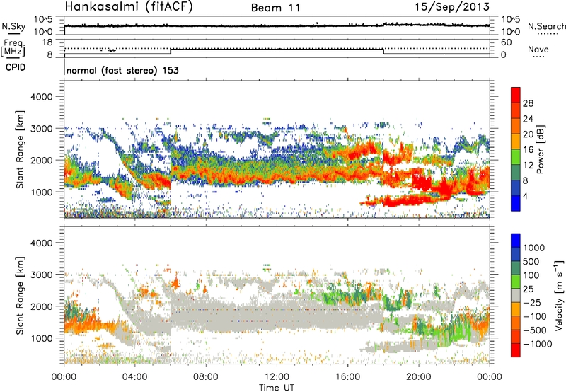The image size is (566, 392).
Task: Click the '20:00' time tick label
Action: [x=419, y=377]
